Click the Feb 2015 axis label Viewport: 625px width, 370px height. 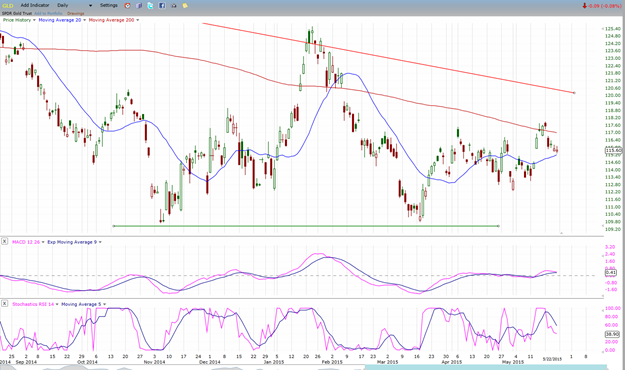332,362
